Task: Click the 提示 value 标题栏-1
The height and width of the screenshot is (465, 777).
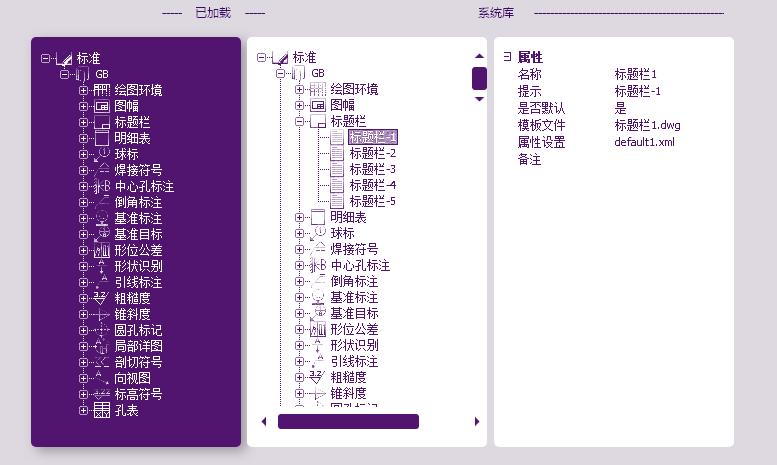Action: (x=637, y=91)
